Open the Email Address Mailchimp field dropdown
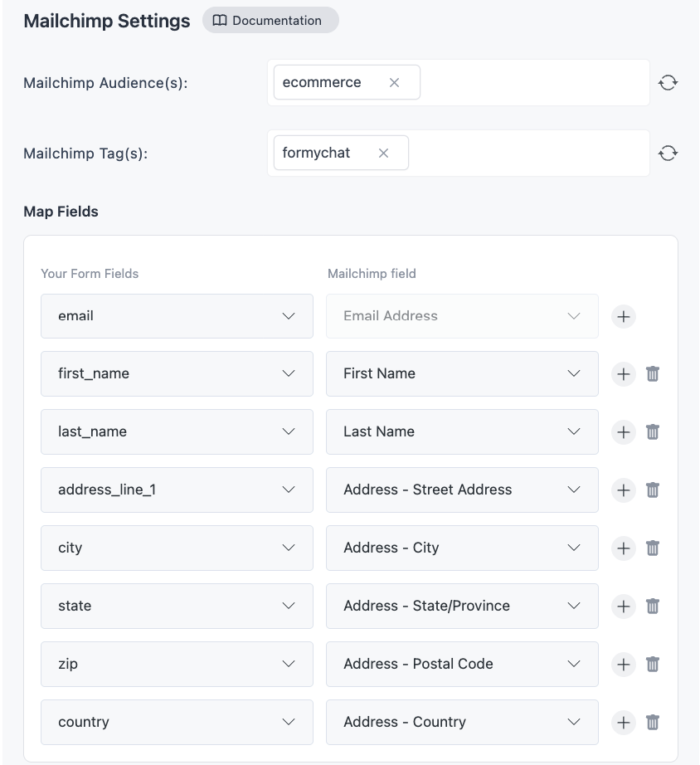This screenshot has height=765, width=700. (463, 316)
